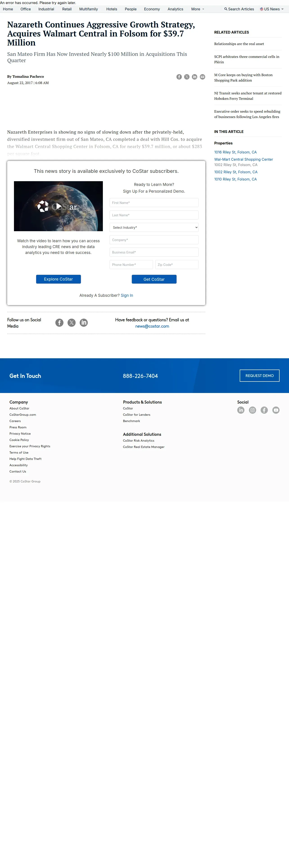Image resolution: width=289 pixels, height=868 pixels.
Task: Open 1010 Riley St property link
Action: tap(235, 179)
